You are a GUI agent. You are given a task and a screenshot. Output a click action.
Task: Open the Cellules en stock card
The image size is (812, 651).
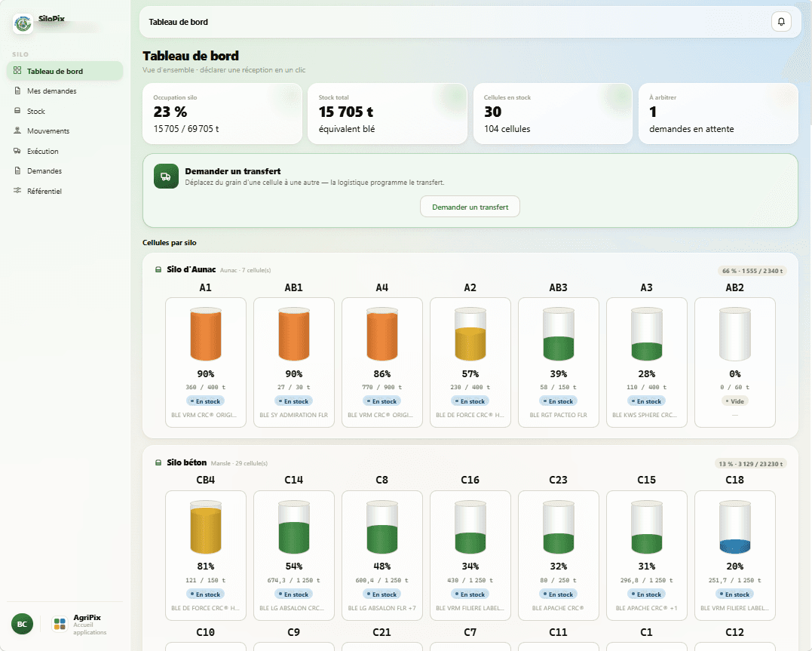click(x=553, y=113)
